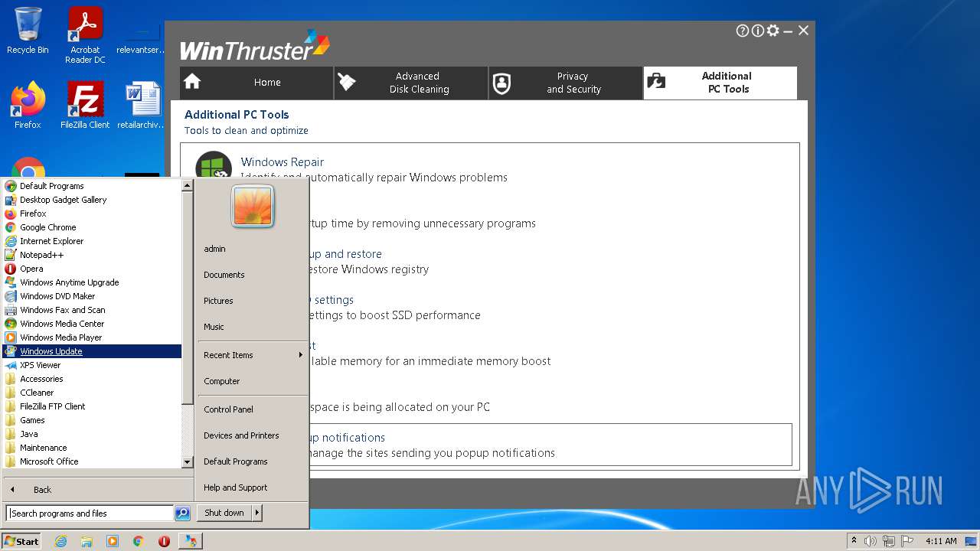Open Chrome from the taskbar
The width and height of the screenshot is (980, 551).
point(139,541)
